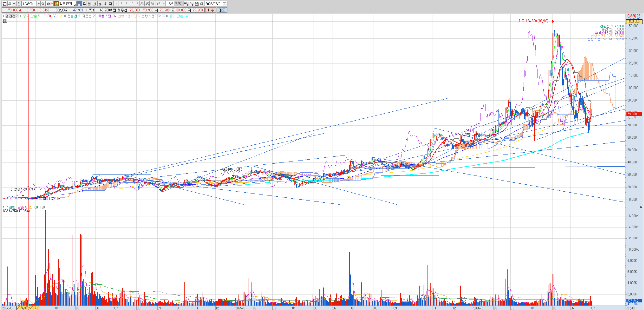Click the 일진전기 chart legend label
Screen dimensions: 644x310
[12, 16]
